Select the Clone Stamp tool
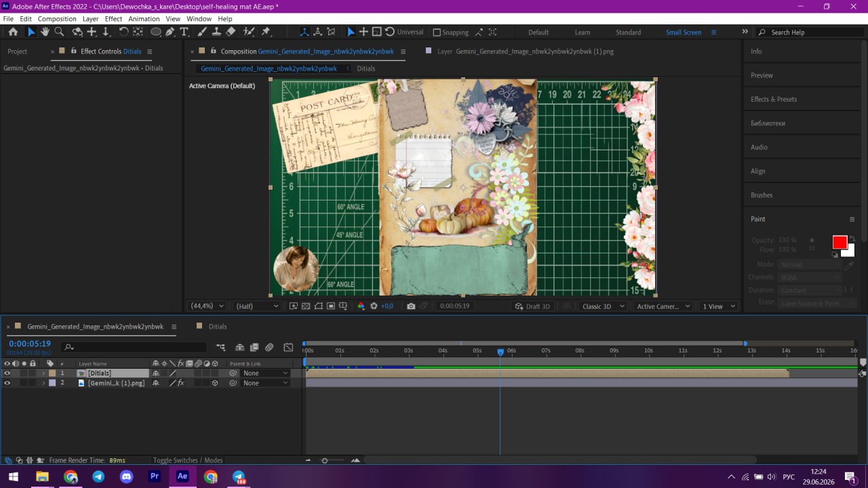 pyautogui.click(x=216, y=32)
